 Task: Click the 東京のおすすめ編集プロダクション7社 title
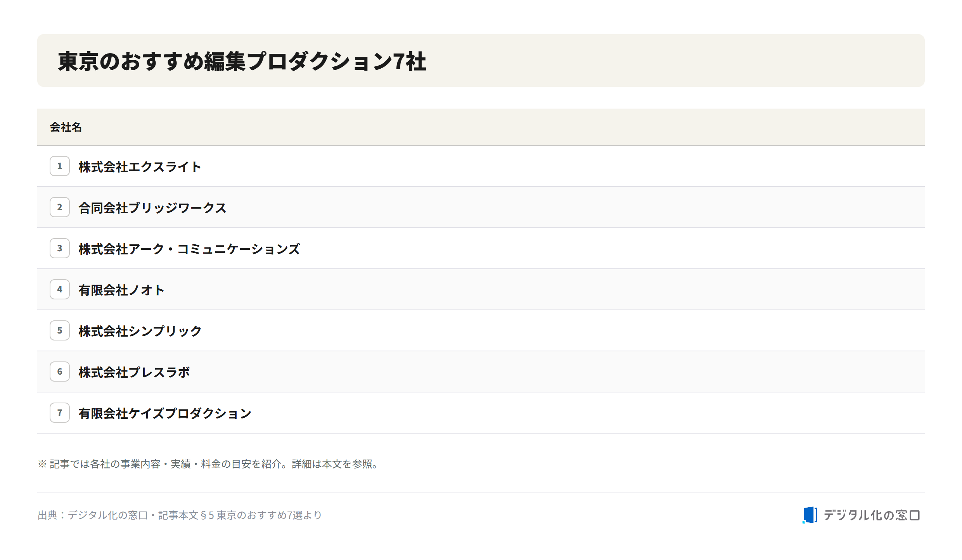242,61
